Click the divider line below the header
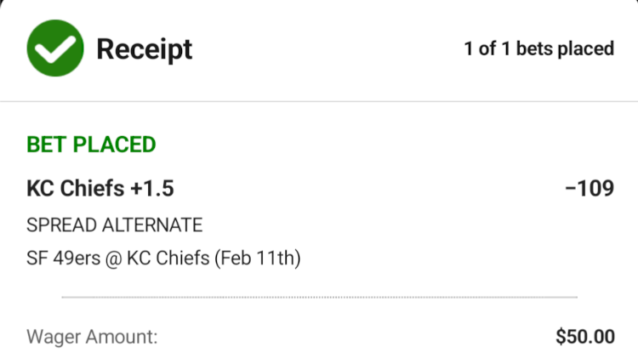The height and width of the screenshot is (364, 638). [319, 101]
